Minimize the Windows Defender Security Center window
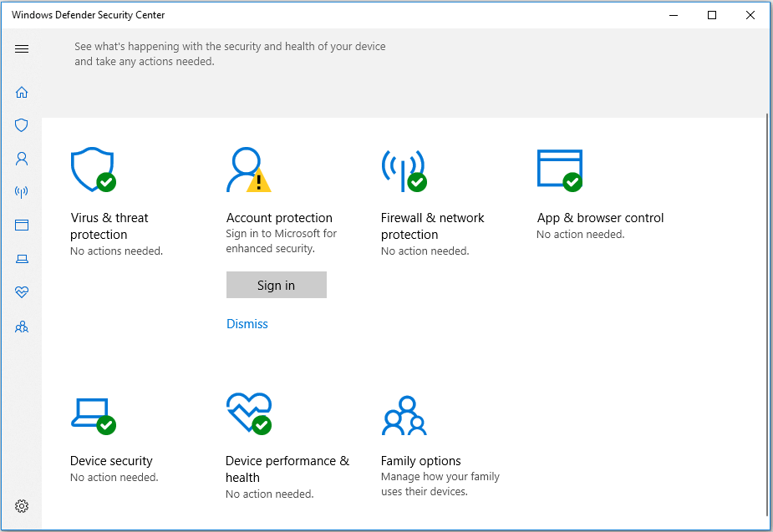 click(x=674, y=15)
